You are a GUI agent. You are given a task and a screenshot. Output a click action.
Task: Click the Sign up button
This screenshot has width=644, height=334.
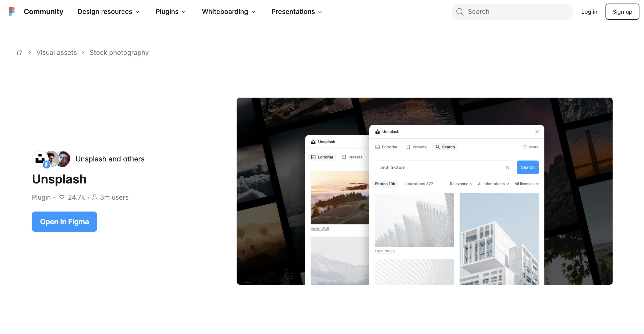coord(622,12)
